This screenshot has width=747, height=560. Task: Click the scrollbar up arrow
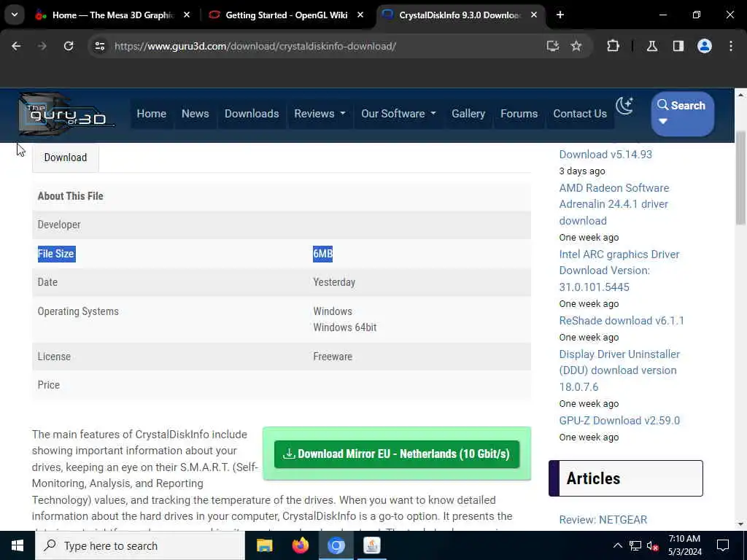coord(740,96)
